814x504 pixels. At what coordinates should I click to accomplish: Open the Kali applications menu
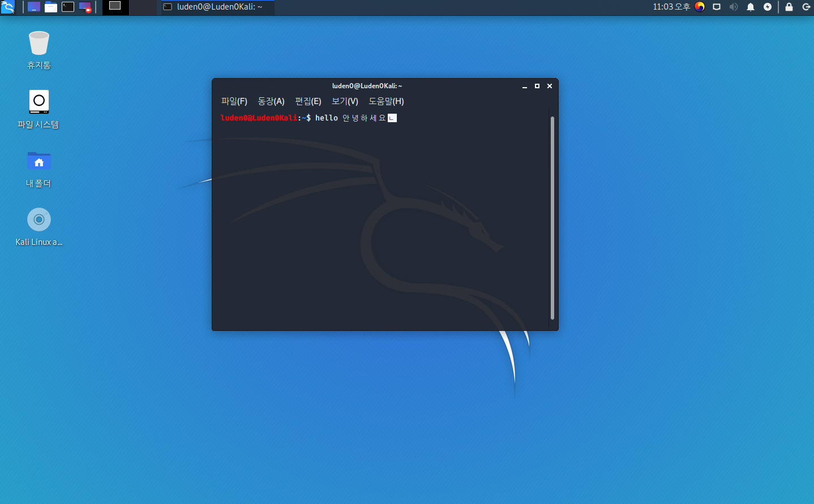7,7
